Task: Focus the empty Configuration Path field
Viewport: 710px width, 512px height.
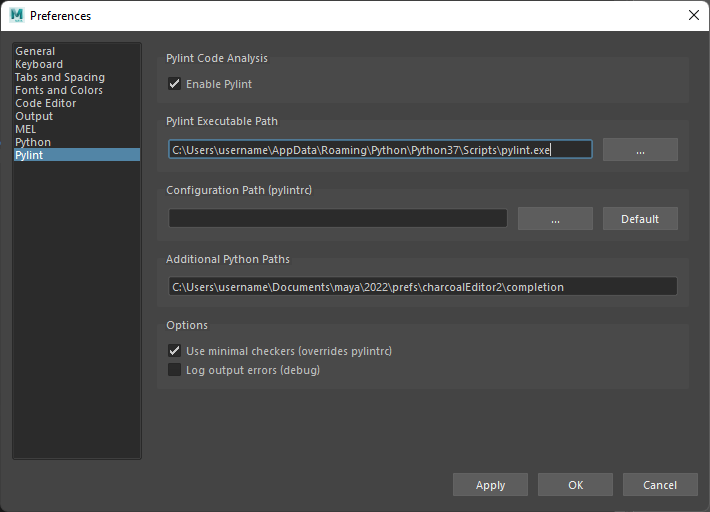Action: tap(337, 219)
